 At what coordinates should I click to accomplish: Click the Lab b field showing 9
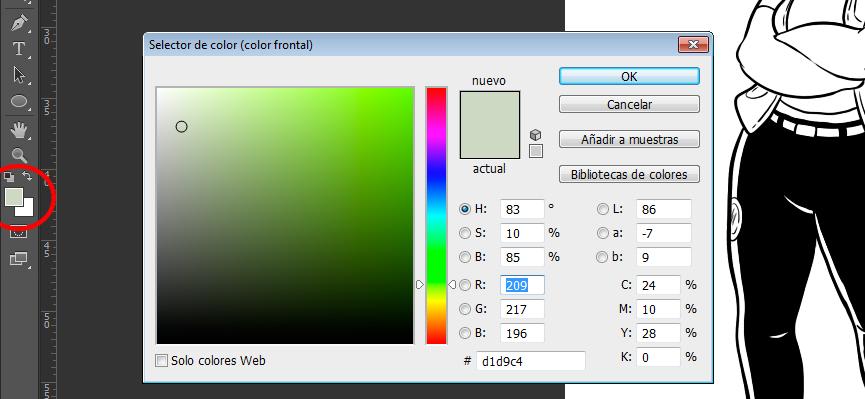point(664,257)
